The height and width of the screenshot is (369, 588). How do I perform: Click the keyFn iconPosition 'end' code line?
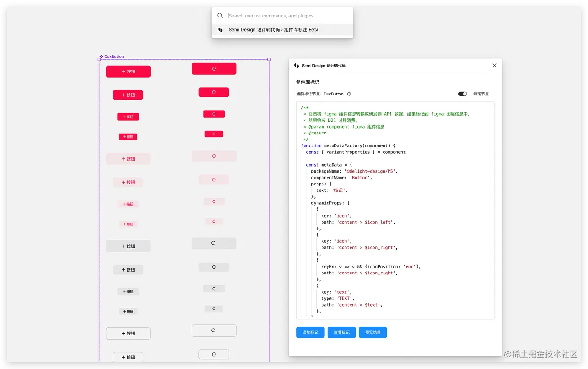point(371,267)
